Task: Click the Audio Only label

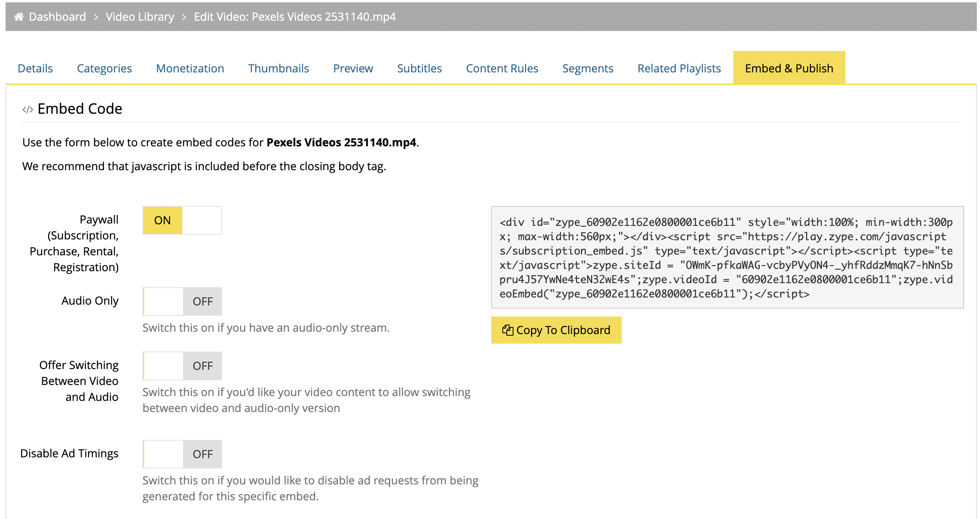Action: coord(90,301)
